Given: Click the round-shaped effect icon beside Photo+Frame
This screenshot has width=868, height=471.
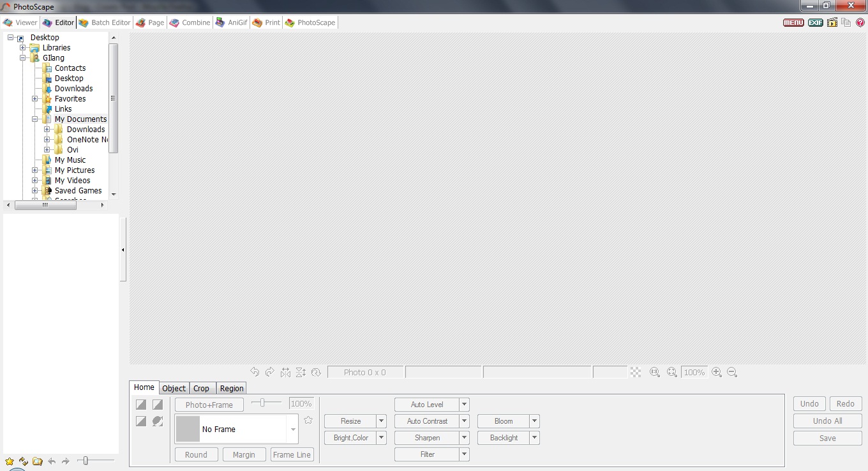Looking at the screenshot, I should pyautogui.click(x=158, y=421).
